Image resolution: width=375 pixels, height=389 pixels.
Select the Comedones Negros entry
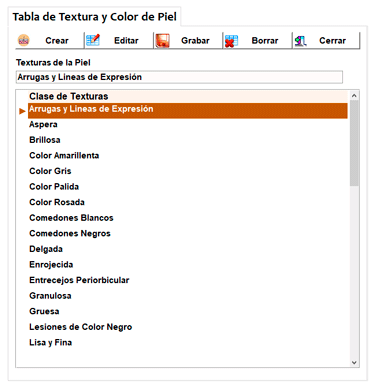pos(188,233)
